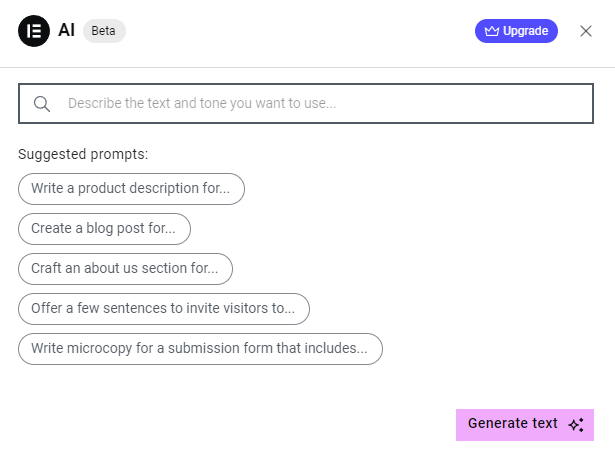Viewport: 615px width, 457px height.
Task: Click the crown icon on Upgrade
Action: click(x=491, y=31)
